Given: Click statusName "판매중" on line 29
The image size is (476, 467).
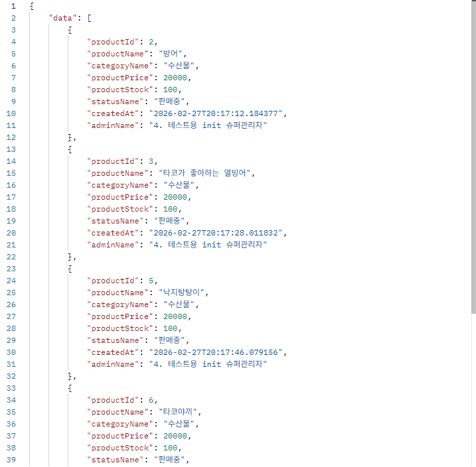Looking at the screenshot, I should tap(169, 340).
